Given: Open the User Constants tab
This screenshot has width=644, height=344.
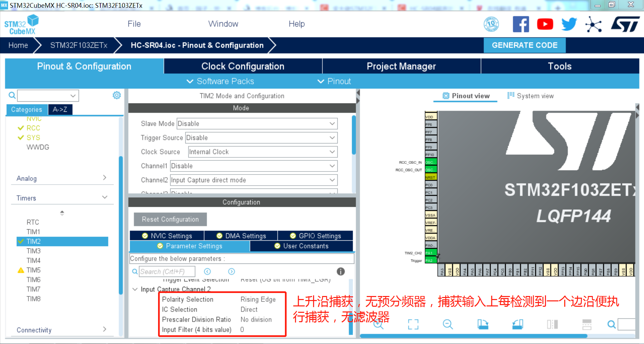Looking at the screenshot, I should [x=301, y=246].
